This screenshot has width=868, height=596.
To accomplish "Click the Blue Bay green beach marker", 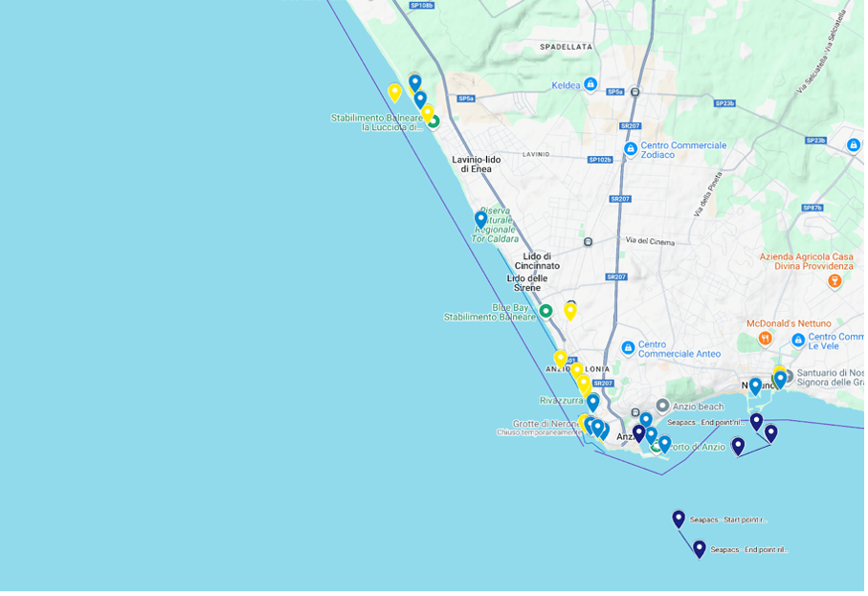I will tap(545, 311).
